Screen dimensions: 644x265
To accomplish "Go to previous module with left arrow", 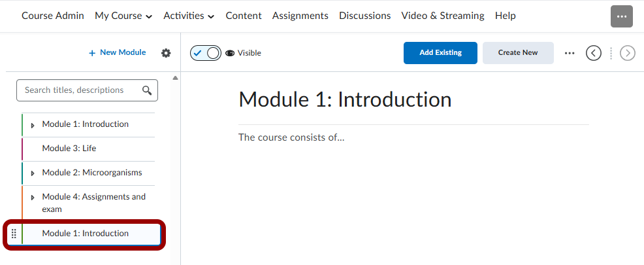I will [593, 53].
